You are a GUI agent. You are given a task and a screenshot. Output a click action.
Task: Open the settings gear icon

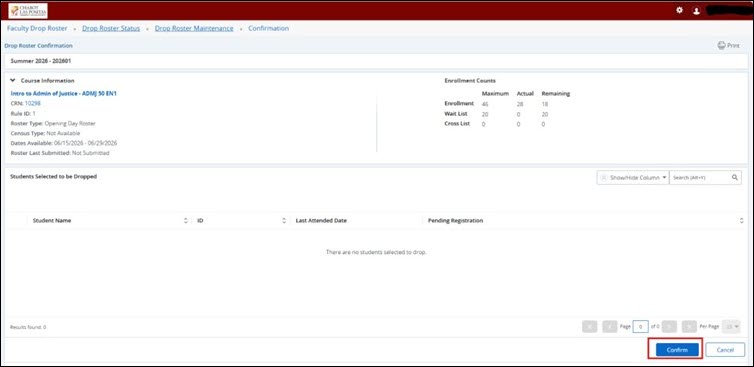tap(679, 10)
